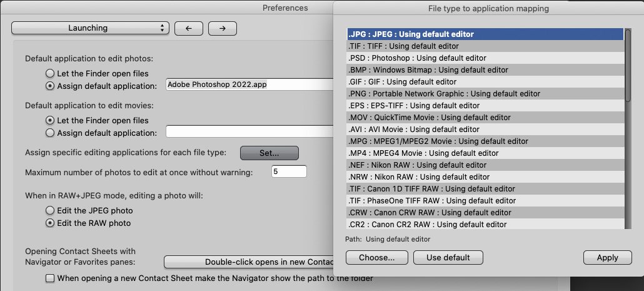644x291 pixels.
Task: Click the maximum number of photos field
Action: coord(289,172)
